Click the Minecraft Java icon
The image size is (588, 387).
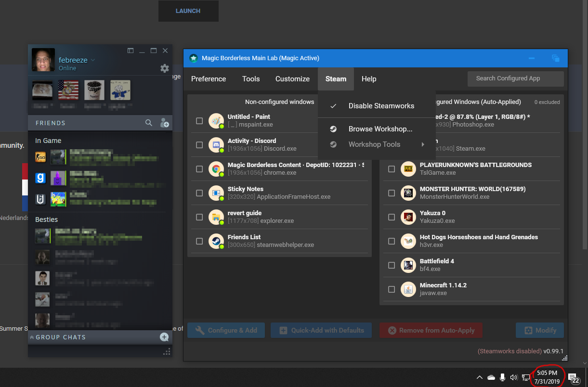[x=408, y=289]
